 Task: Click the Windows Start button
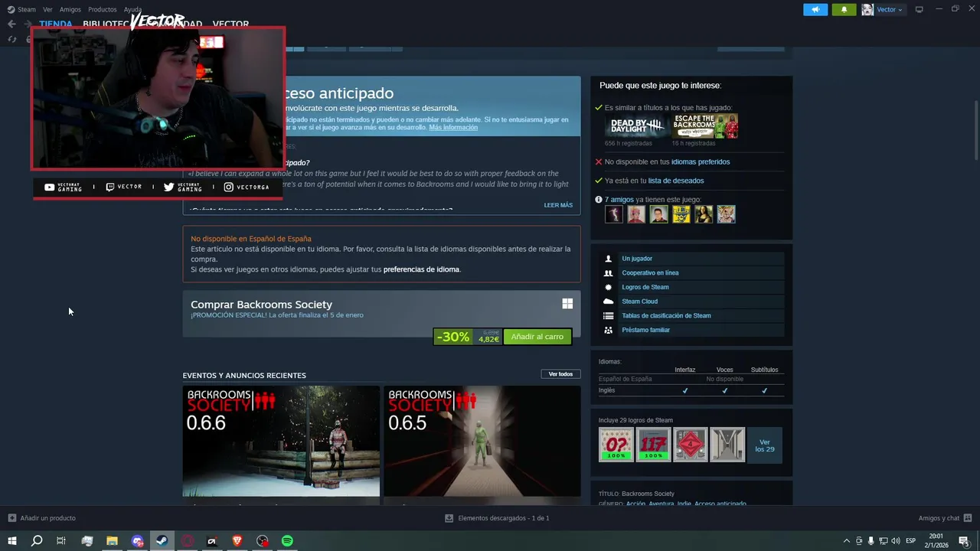coord(11,541)
